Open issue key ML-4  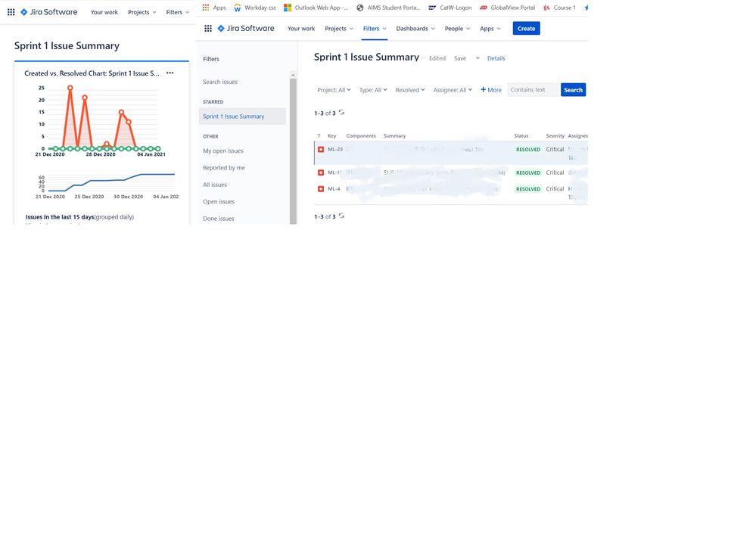coord(334,189)
